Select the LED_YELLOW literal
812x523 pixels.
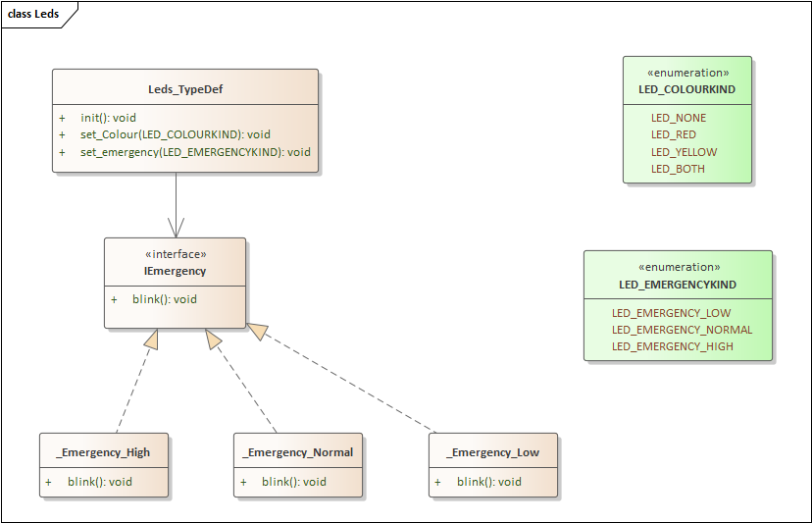(684, 152)
